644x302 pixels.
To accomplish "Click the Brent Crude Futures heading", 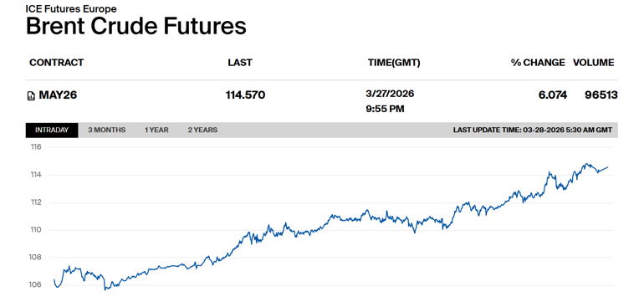I will pos(136,26).
